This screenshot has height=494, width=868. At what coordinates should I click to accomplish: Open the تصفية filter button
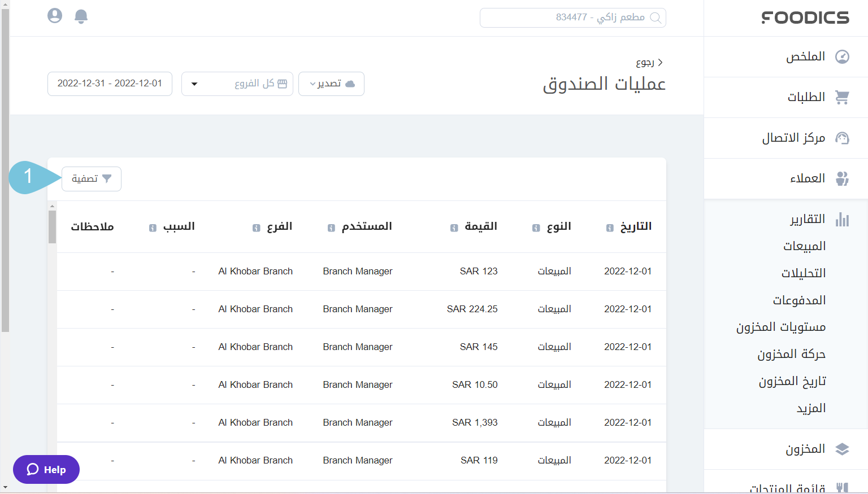91,179
